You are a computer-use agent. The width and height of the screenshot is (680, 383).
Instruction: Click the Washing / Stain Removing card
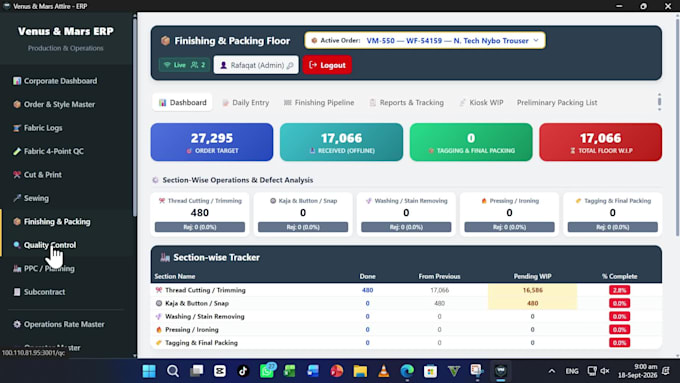click(x=406, y=214)
